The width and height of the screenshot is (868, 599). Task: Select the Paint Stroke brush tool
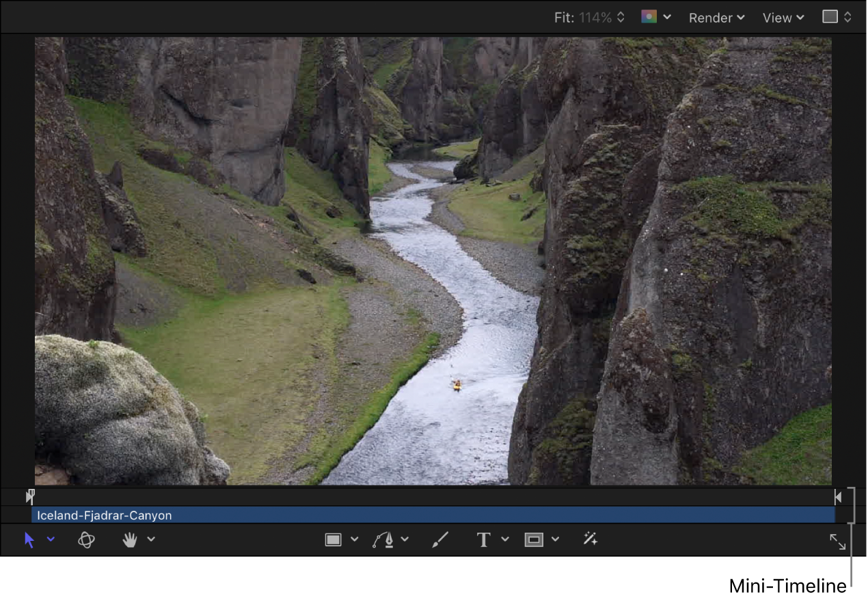441,540
